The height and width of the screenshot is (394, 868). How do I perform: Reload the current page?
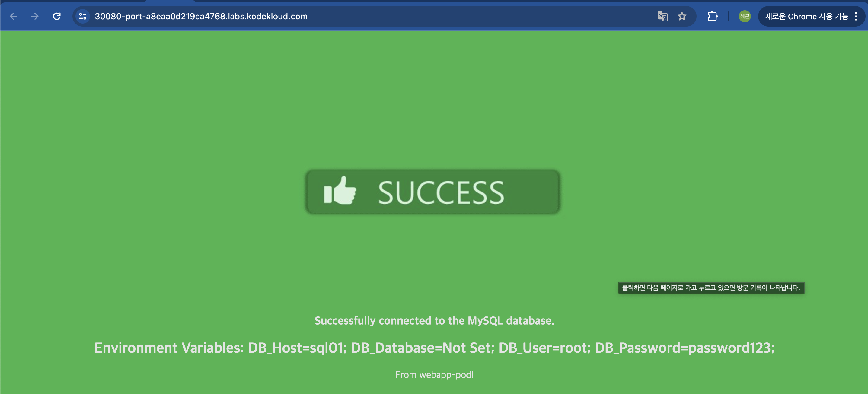[57, 16]
